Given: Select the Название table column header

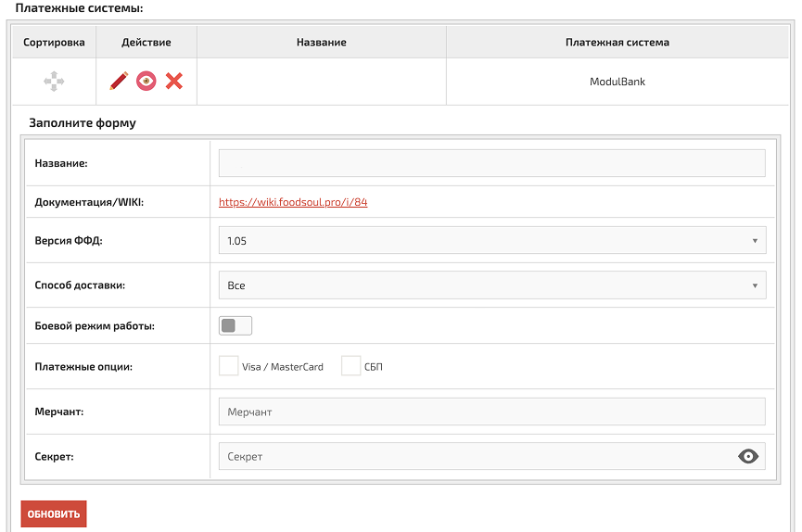Looking at the screenshot, I should [322, 42].
